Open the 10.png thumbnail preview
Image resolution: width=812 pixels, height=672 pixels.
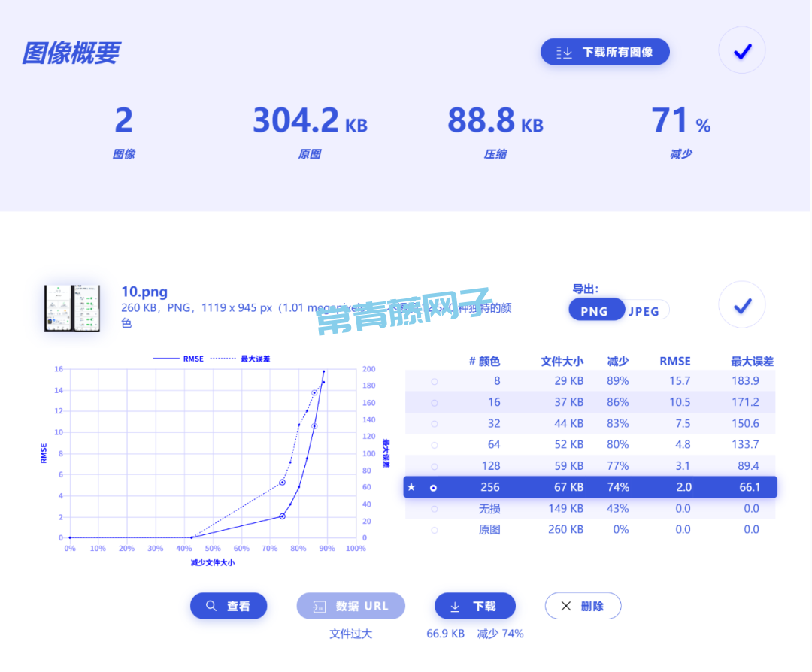(x=72, y=308)
